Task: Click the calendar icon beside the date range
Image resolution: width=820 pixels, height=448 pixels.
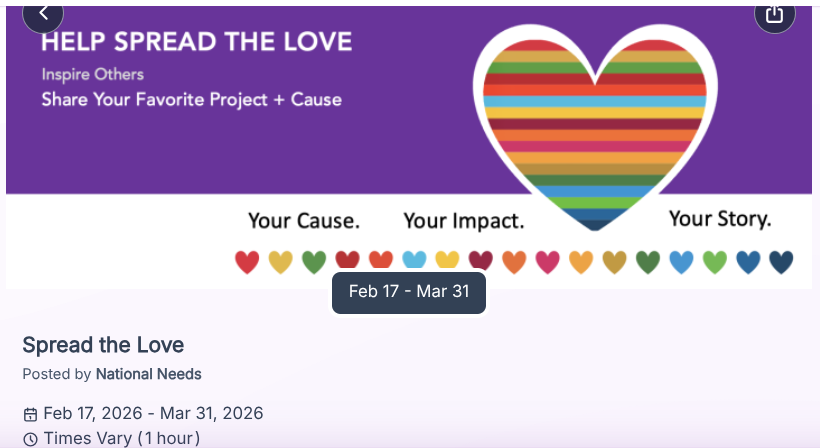Action: pyautogui.click(x=30, y=414)
